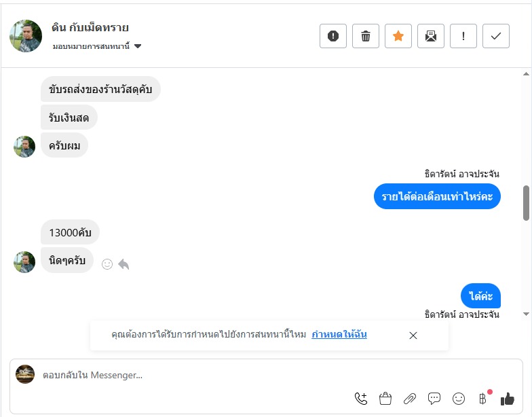Delete conversation using the trash icon
Image resolution: width=532 pixels, height=417 pixels.
[366, 36]
